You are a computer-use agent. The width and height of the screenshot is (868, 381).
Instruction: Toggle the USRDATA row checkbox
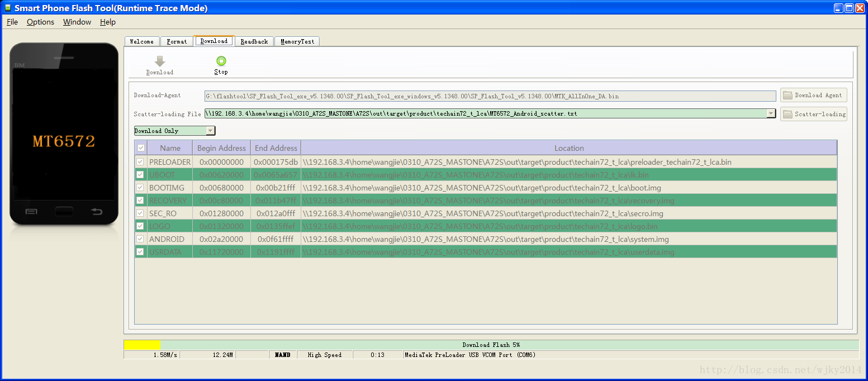pyautogui.click(x=141, y=252)
